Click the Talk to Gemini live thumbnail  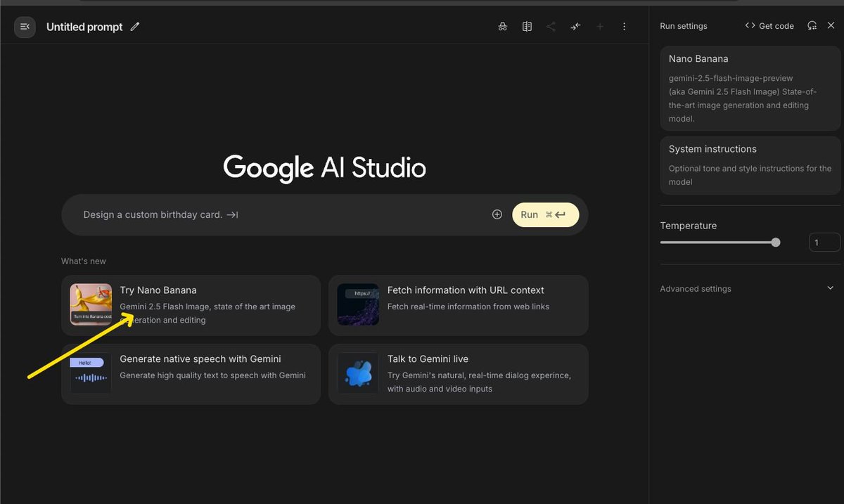[x=358, y=373]
